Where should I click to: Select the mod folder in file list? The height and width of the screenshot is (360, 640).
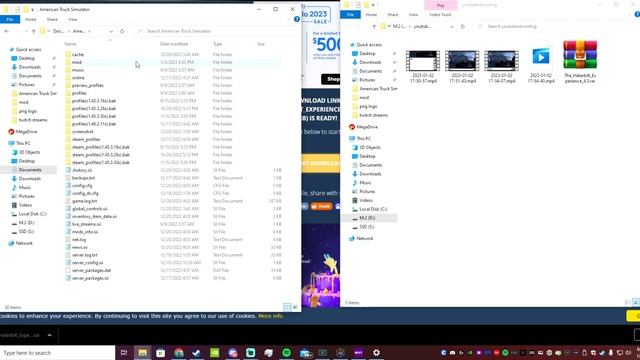pos(77,62)
